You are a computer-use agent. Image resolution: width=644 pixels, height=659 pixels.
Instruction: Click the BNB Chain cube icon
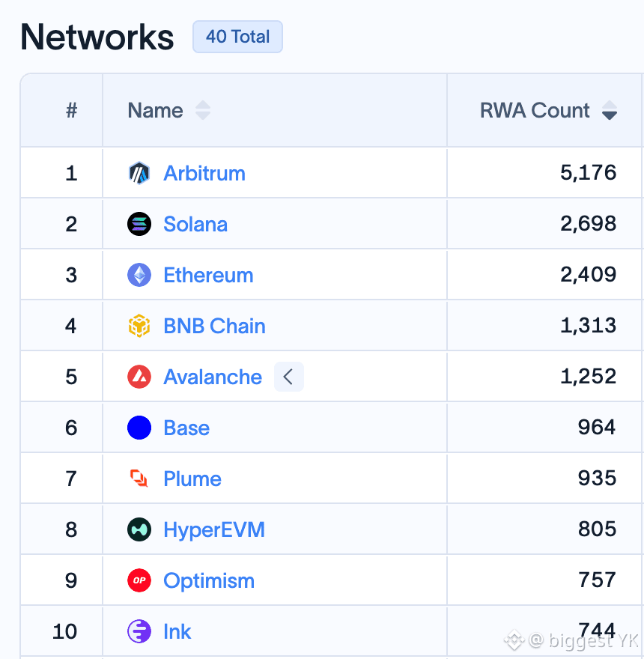139,326
